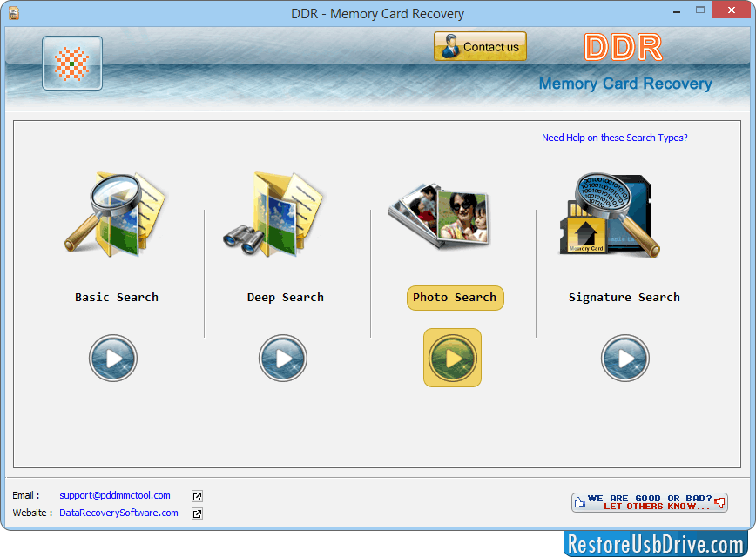Open support@pddmmctool.com email link
756x557 pixels.
pos(115,495)
